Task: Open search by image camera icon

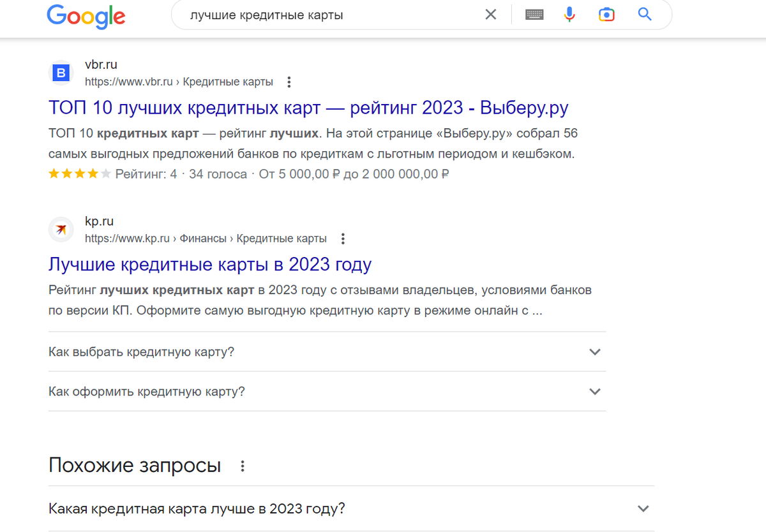Action: [x=606, y=15]
